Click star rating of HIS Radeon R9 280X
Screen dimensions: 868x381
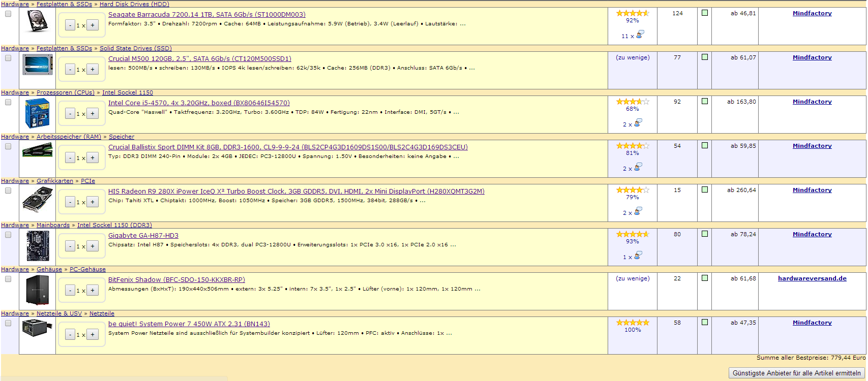pyautogui.click(x=633, y=190)
